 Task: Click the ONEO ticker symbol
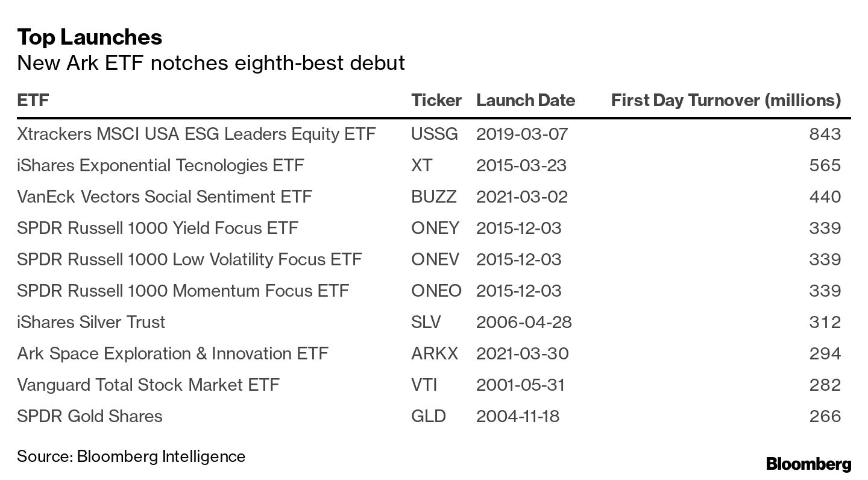pyautogui.click(x=436, y=291)
